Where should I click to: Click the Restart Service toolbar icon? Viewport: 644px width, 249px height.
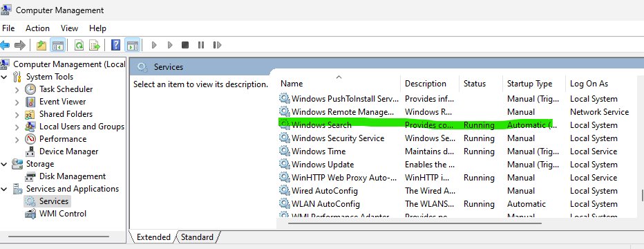tap(217, 45)
